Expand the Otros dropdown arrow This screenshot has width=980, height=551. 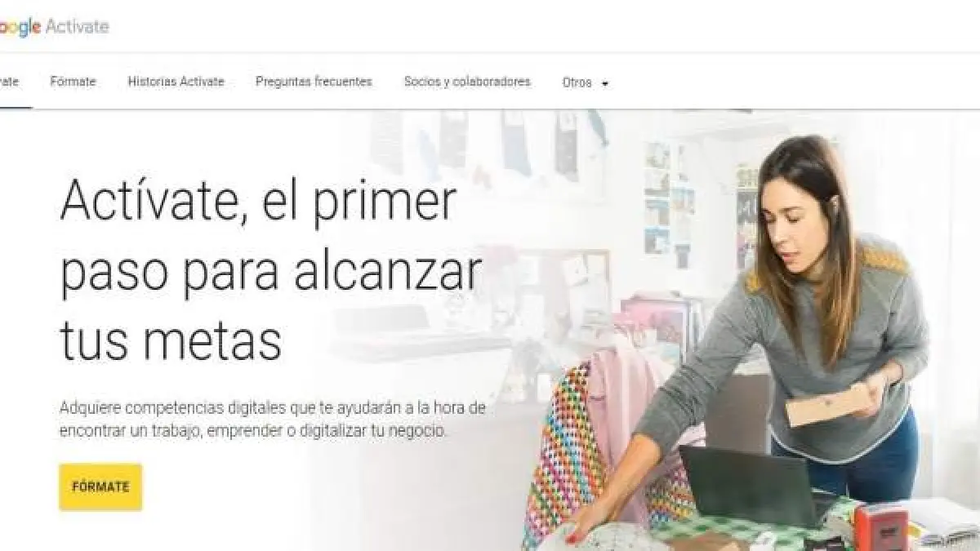coord(605,83)
